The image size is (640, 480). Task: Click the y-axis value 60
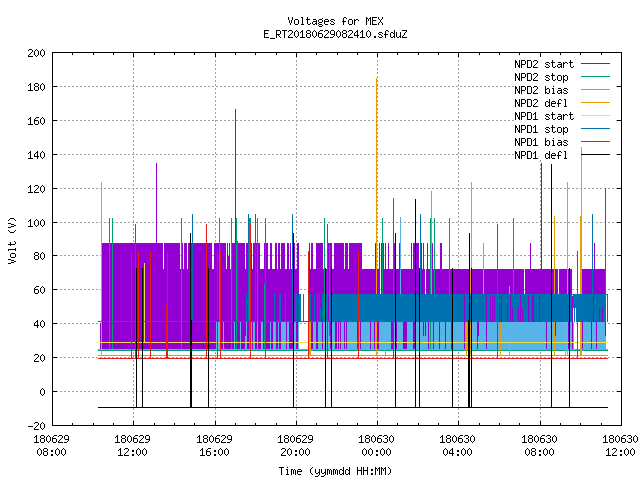39,290
